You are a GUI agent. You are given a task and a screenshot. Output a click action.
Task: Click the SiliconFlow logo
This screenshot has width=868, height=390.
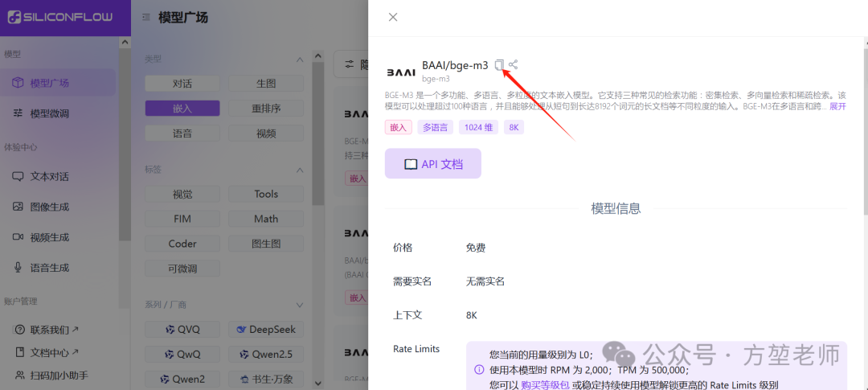[x=59, y=17]
